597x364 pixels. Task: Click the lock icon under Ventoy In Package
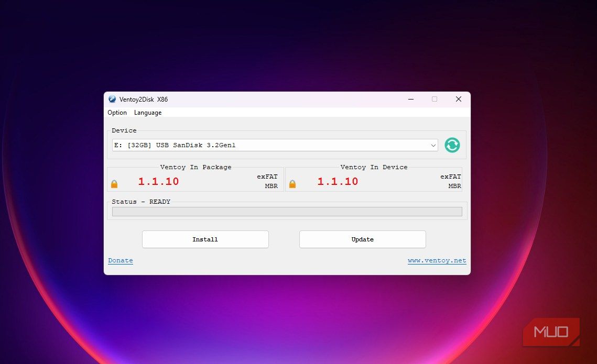(114, 184)
